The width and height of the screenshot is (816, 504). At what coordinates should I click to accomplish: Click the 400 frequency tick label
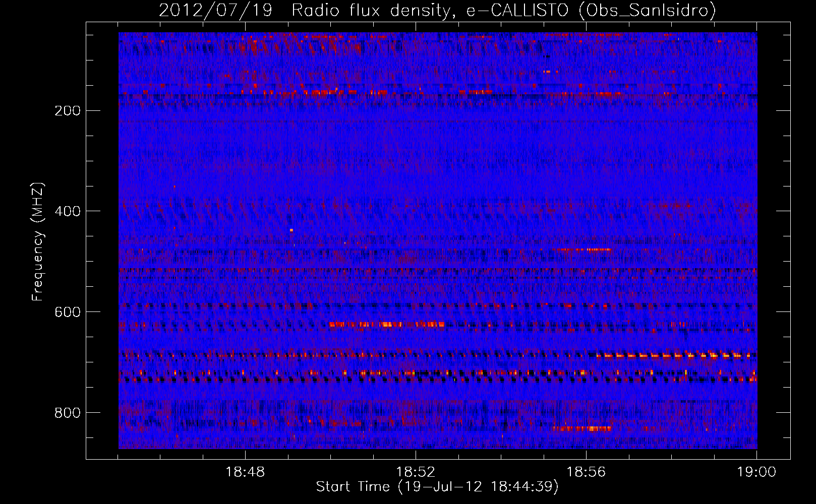[68, 211]
